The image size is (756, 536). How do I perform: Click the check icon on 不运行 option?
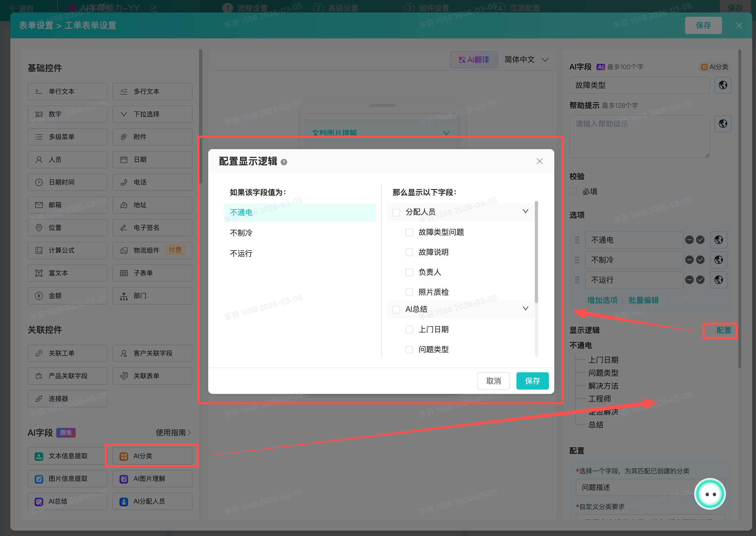coord(700,280)
